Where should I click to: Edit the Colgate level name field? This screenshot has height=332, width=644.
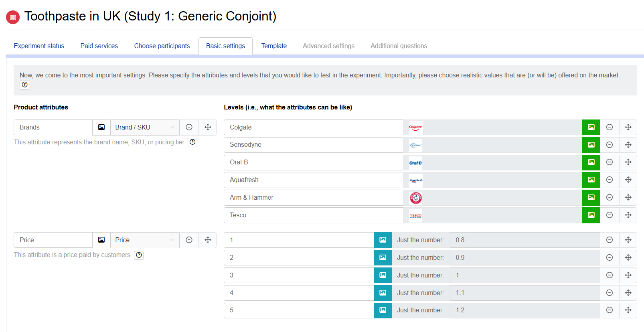314,127
